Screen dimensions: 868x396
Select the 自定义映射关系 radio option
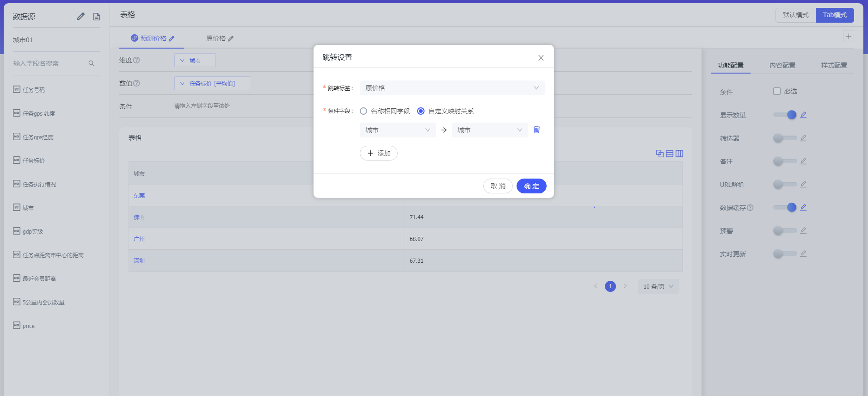point(421,111)
